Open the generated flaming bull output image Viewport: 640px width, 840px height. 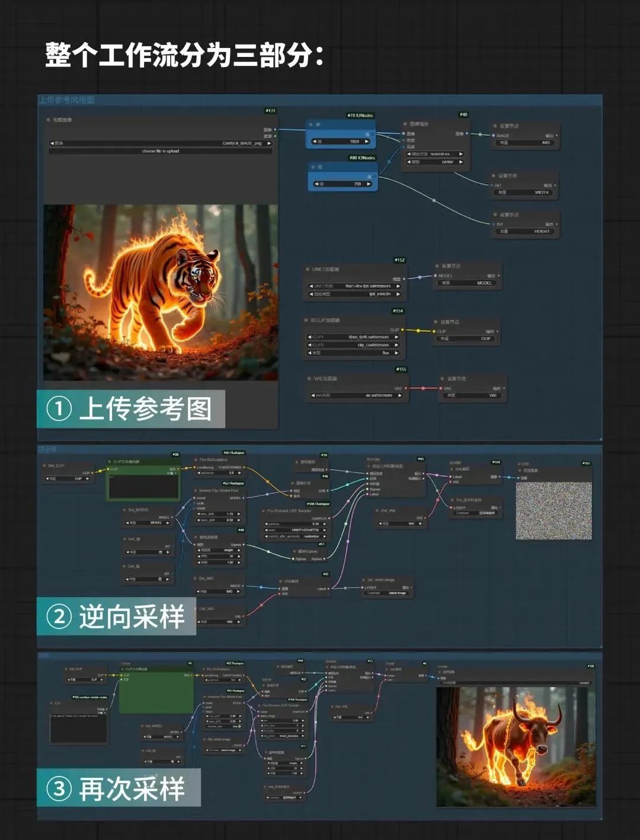pos(516,746)
